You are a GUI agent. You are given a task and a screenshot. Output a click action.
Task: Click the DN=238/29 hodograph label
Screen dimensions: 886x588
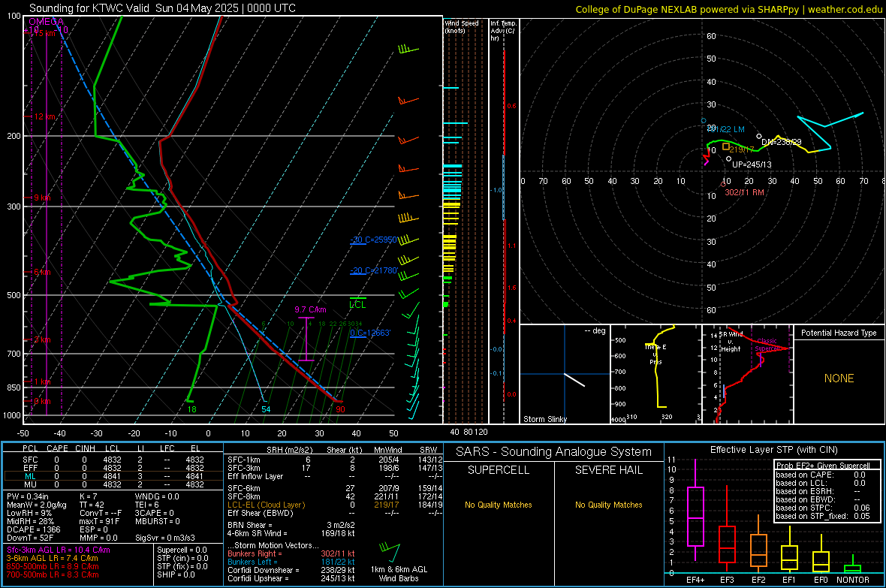[x=782, y=142]
